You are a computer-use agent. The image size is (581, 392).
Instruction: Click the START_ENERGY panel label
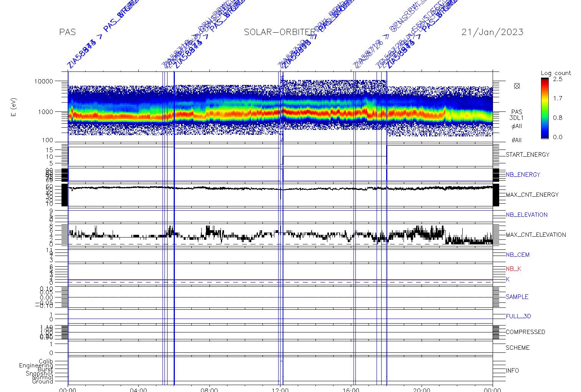(528, 155)
